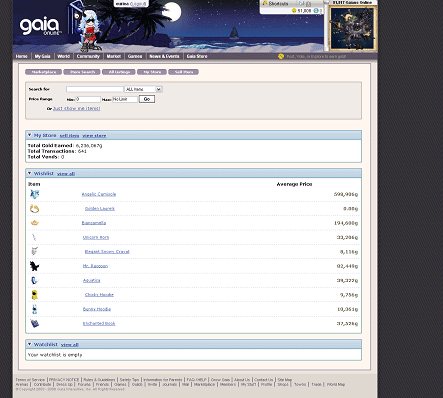Click view all link beside Watchlist
This screenshot has height=398, width=443.
70,345
